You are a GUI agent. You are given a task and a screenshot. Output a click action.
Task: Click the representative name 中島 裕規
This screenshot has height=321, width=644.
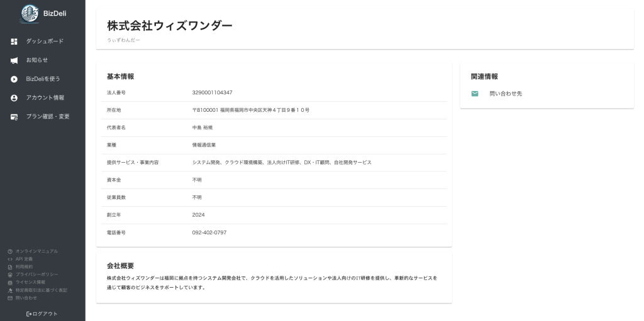tap(203, 128)
